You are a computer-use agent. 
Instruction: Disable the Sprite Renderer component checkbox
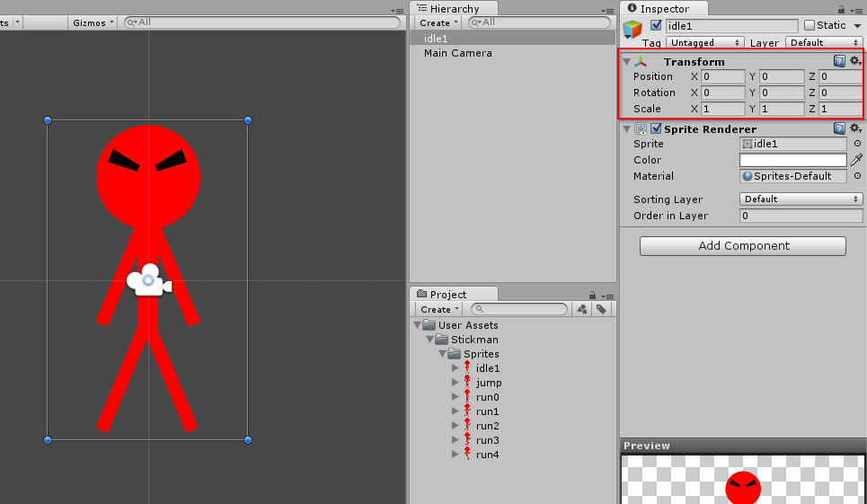[656, 128]
